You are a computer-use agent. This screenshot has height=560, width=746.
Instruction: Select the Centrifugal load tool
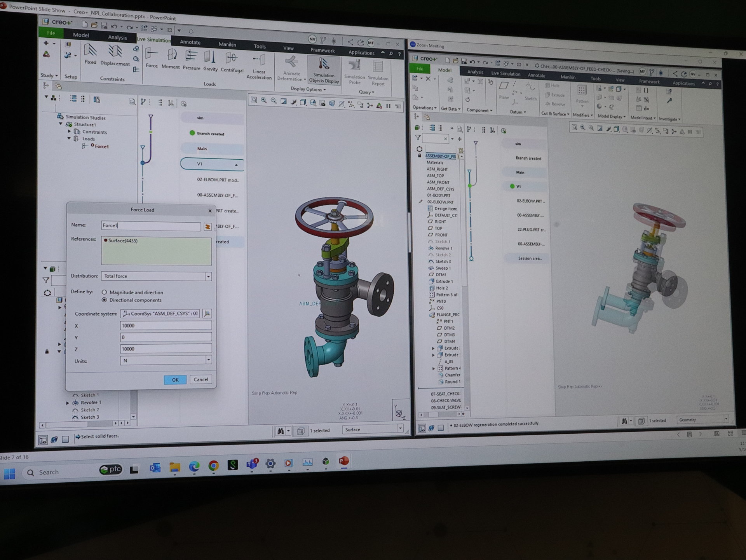(232, 63)
